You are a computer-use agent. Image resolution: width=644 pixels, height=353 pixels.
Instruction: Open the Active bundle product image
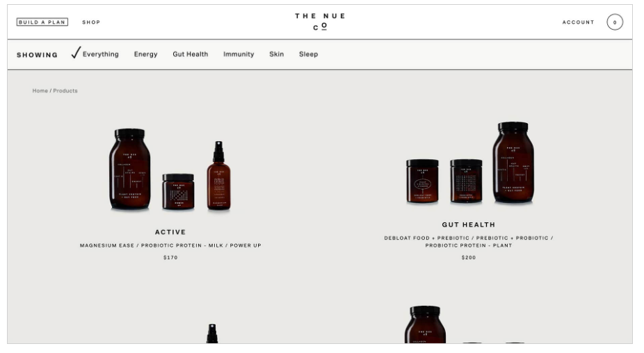(170, 170)
